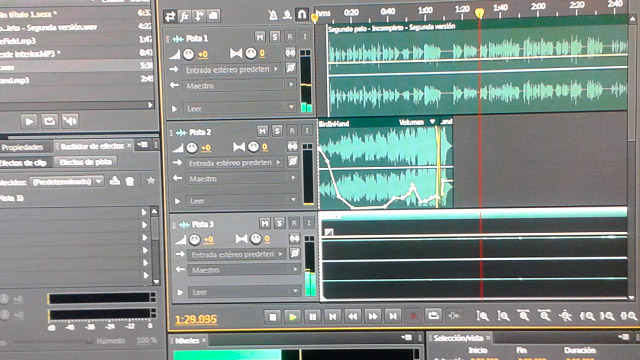Stop playback in transport bar

click(x=273, y=317)
